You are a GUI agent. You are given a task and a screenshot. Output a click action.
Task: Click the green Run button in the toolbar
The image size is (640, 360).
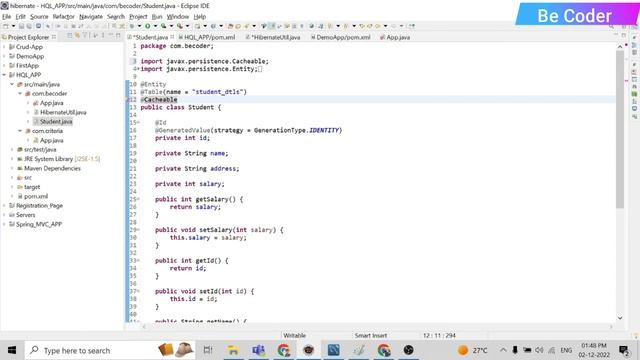coord(147,26)
